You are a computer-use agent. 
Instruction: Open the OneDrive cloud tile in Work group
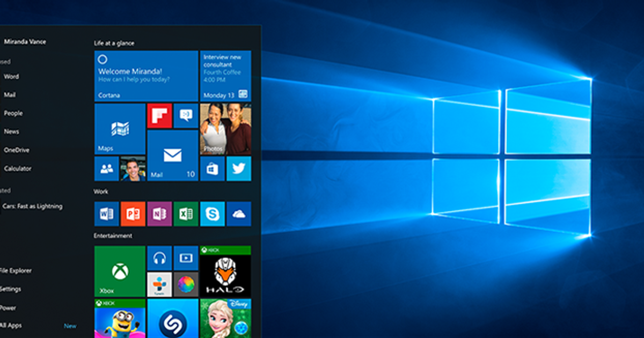[239, 214]
